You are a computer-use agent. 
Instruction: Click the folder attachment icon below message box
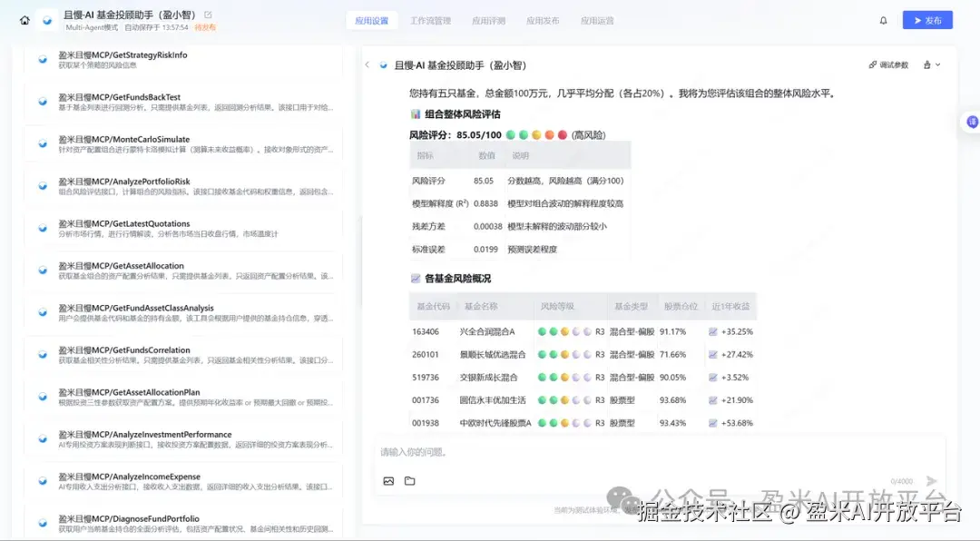pyautogui.click(x=409, y=481)
